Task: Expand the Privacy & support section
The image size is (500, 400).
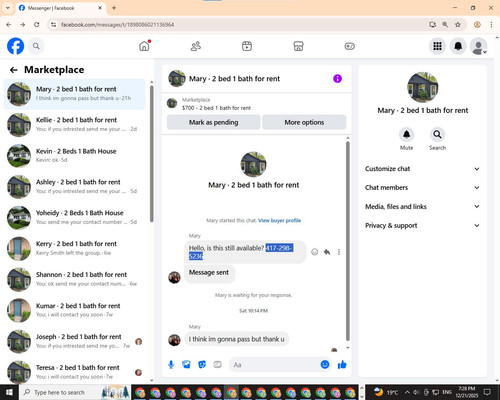Action: pyautogui.click(x=422, y=226)
